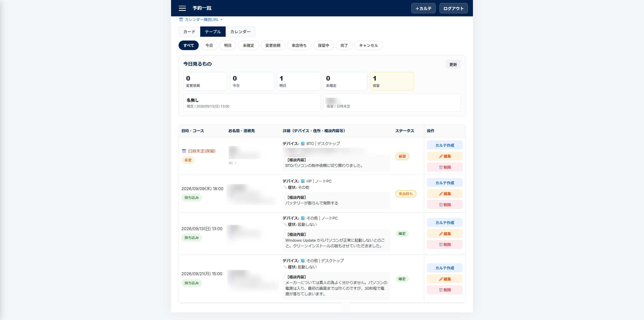The image size is (644, 320).
Task: Click edit pencil icon in 09/13 13:00 row
Action: [x=441, y=234]
